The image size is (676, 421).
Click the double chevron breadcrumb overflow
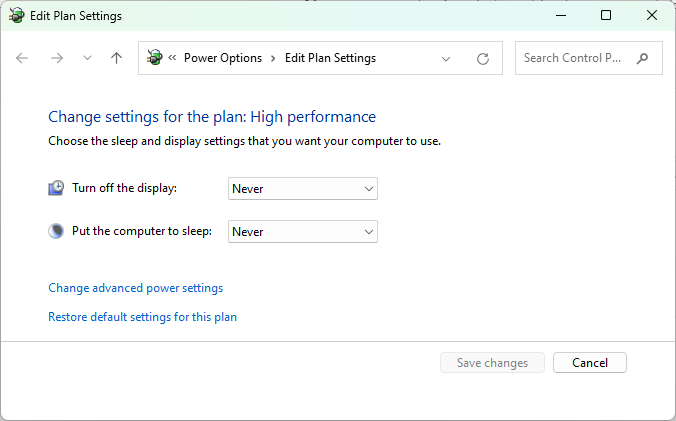click(172, 58)
